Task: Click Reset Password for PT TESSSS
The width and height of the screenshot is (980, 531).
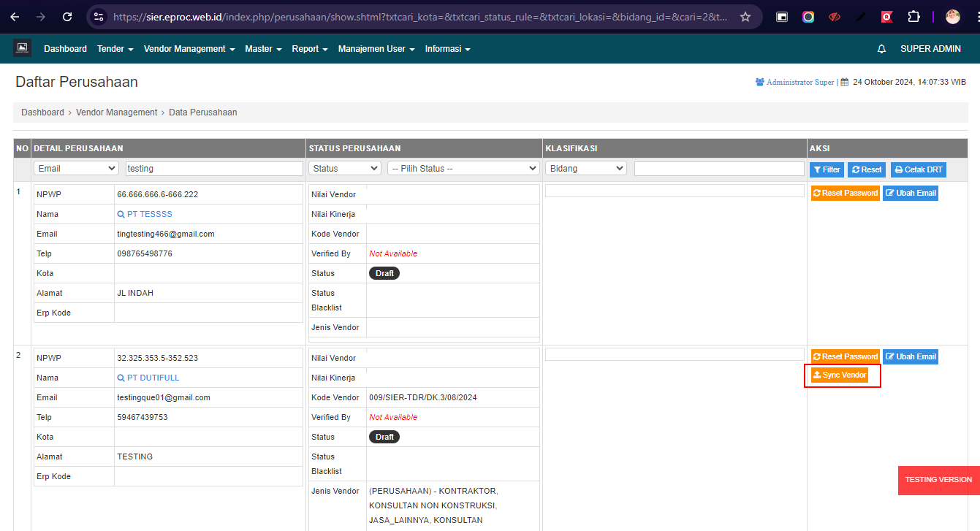Action: (x=845, y=194)
